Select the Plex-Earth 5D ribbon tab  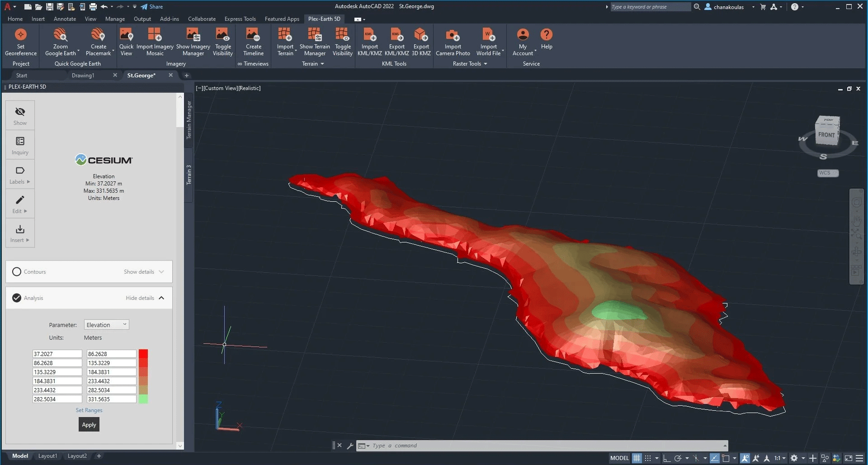pyautogui.click(x=324, y=19)
